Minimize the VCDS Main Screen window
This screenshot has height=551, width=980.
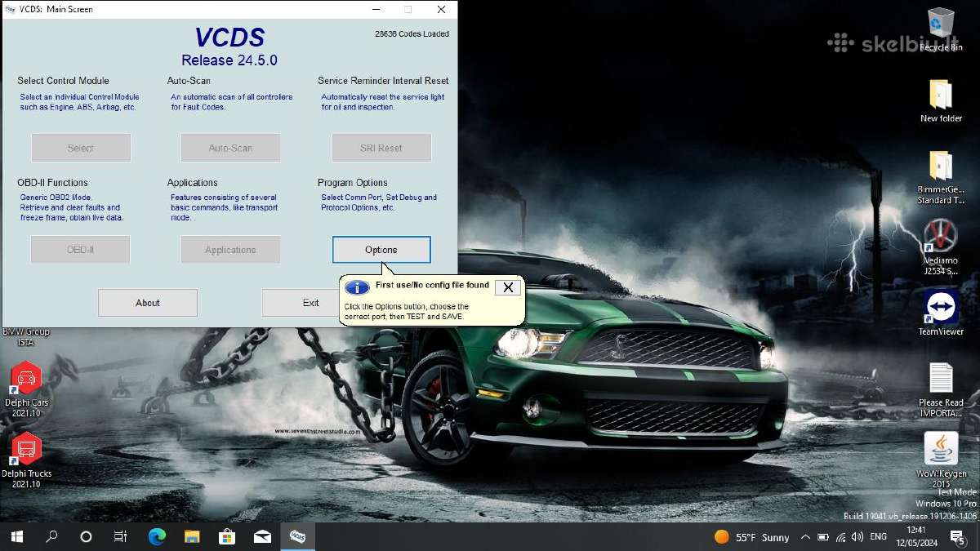(375, 10)
